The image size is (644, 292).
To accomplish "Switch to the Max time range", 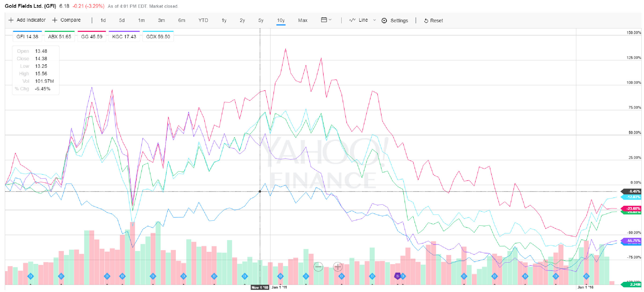I will click(x=303, y=20).
